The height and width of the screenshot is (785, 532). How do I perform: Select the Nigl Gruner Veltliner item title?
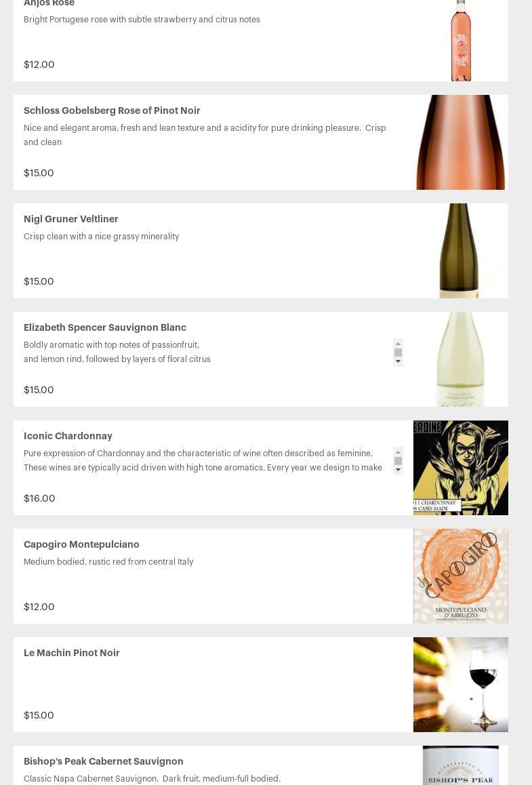[71, 219]
